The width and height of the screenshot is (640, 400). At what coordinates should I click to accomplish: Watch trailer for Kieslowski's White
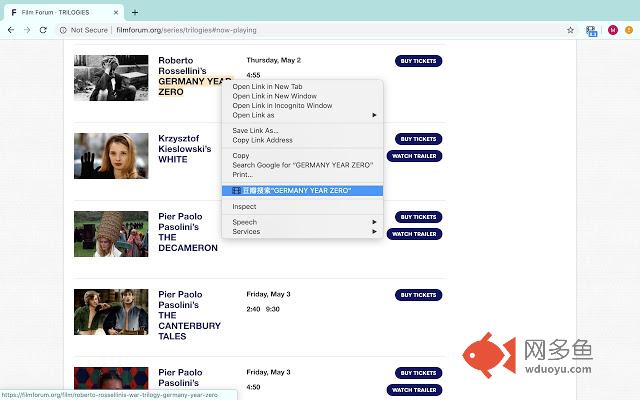click(x=414, y=156)
